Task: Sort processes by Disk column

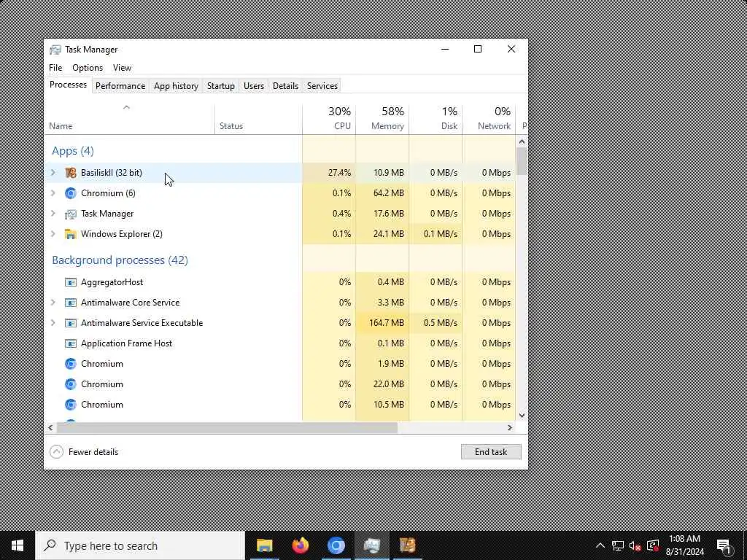Action: point(436,119)
